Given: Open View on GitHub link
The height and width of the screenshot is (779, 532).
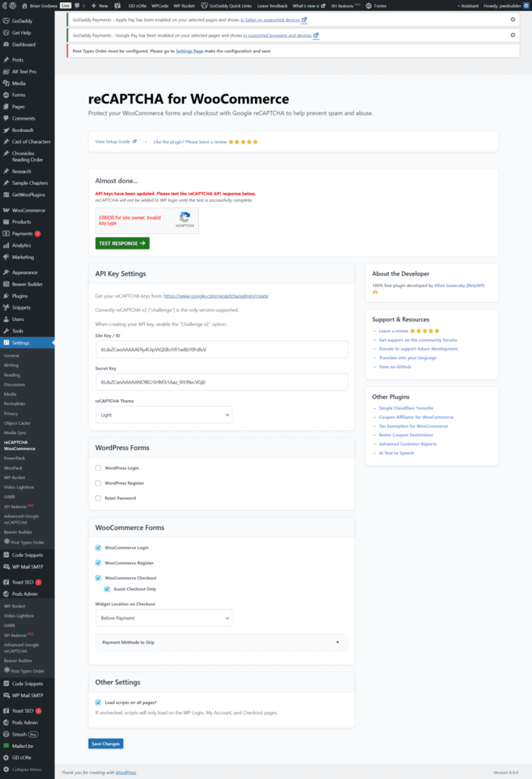Looking at the screenshot, I should 395,366.
